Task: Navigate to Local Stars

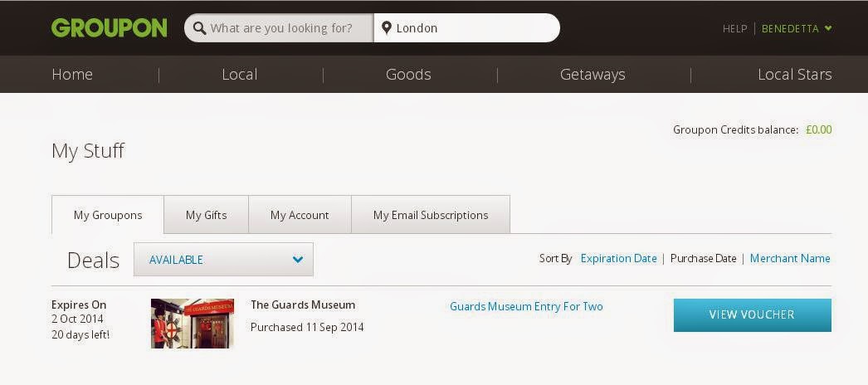Action: (x=794, y=74)
